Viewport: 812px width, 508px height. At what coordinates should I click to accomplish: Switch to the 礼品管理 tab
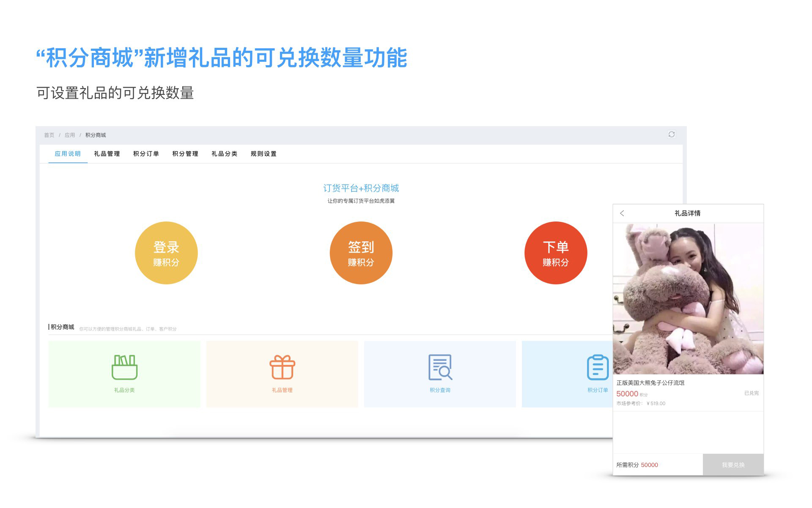(x=107, y=154)
